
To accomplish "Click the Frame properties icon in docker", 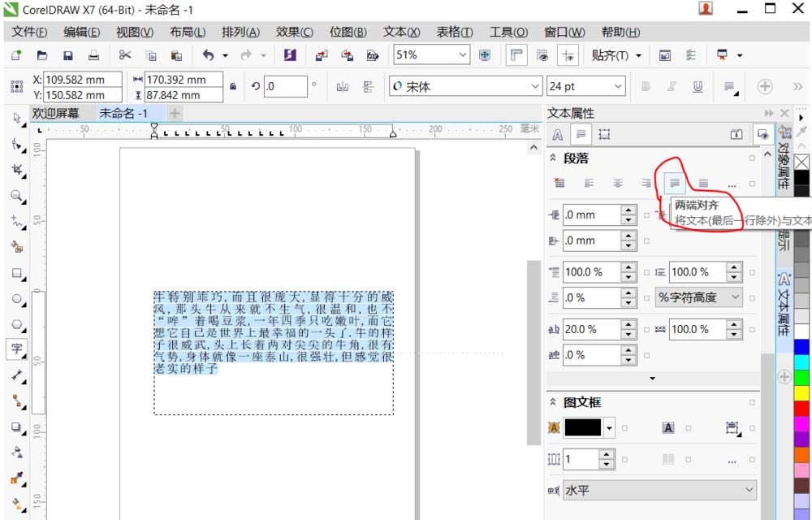I will coord(604,135).
